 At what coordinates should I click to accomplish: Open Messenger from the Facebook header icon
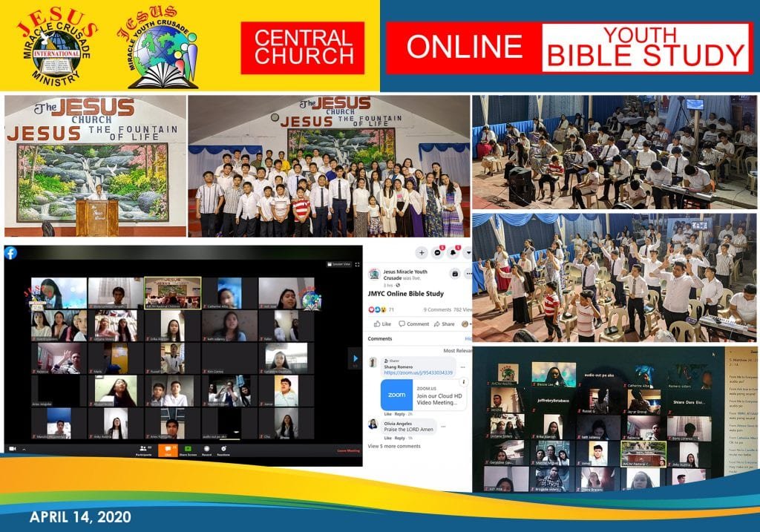coord(437,253)
